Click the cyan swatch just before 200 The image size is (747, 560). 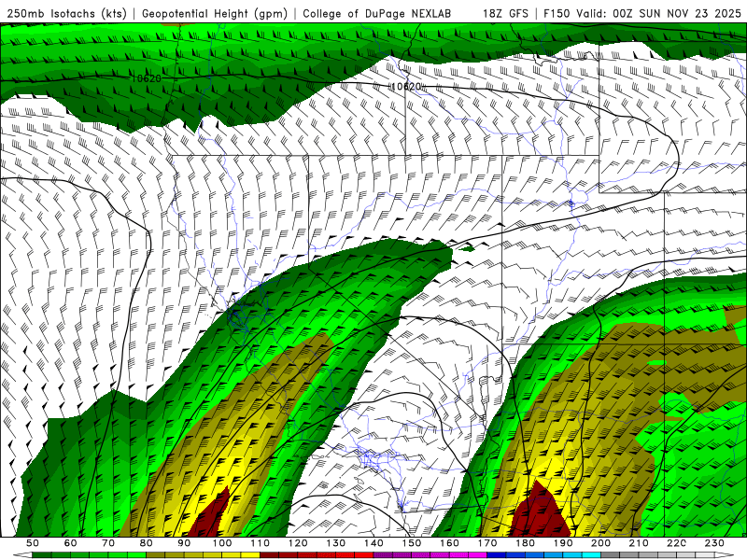click(591, 555)
